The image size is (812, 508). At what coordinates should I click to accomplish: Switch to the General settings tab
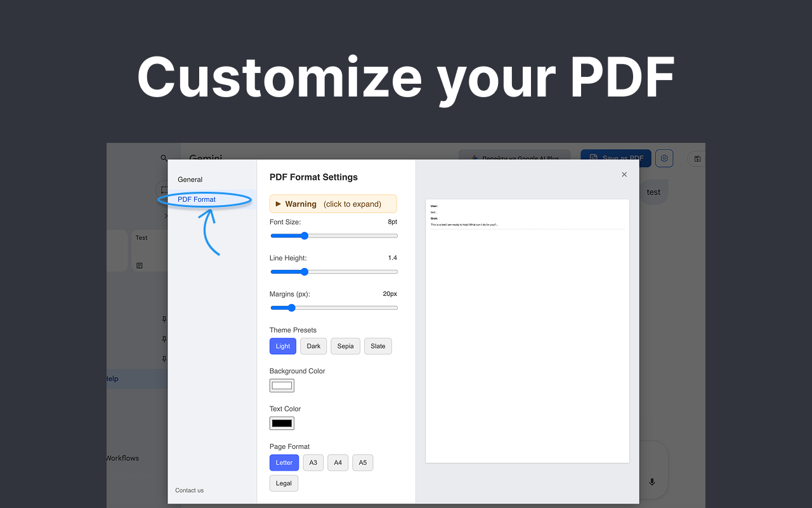coord(190,179)
